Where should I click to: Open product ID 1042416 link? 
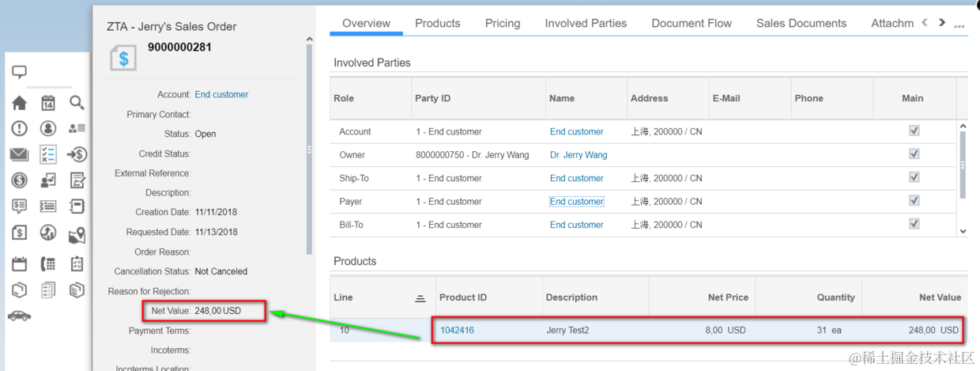pyautogui.click(x=457, y=330)
